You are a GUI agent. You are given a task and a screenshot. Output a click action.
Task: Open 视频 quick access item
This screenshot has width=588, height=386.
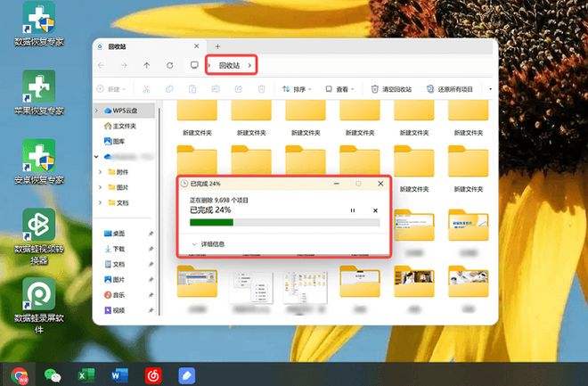click(x=114, y=310)
